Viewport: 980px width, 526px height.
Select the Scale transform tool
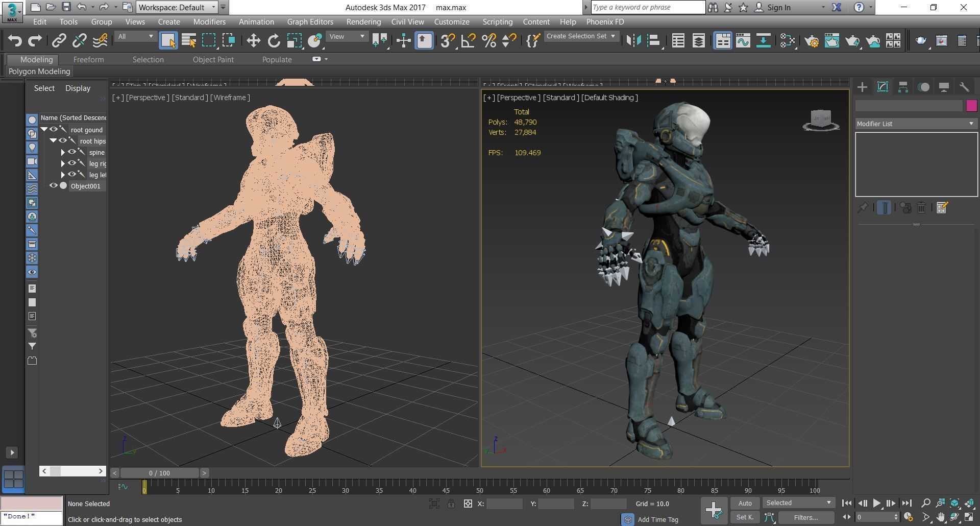click(x=295, y=41)
